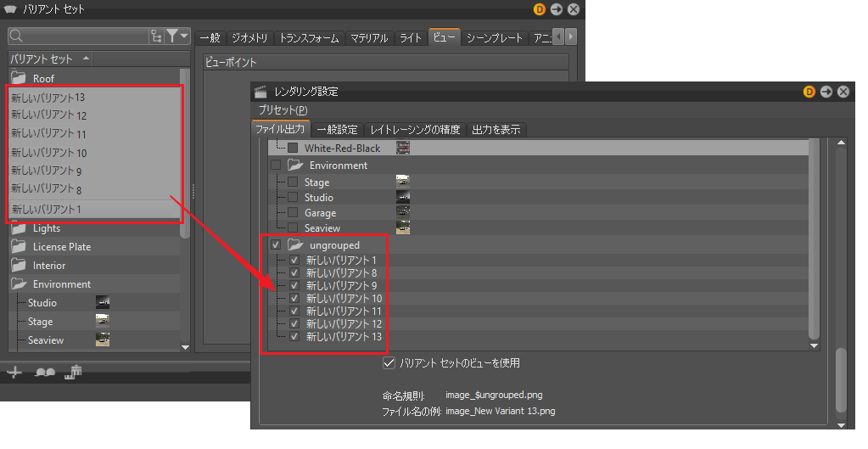
Task: Toggle tree view icon beside search field
Action: pyautogui.click(x=157, y=36)
